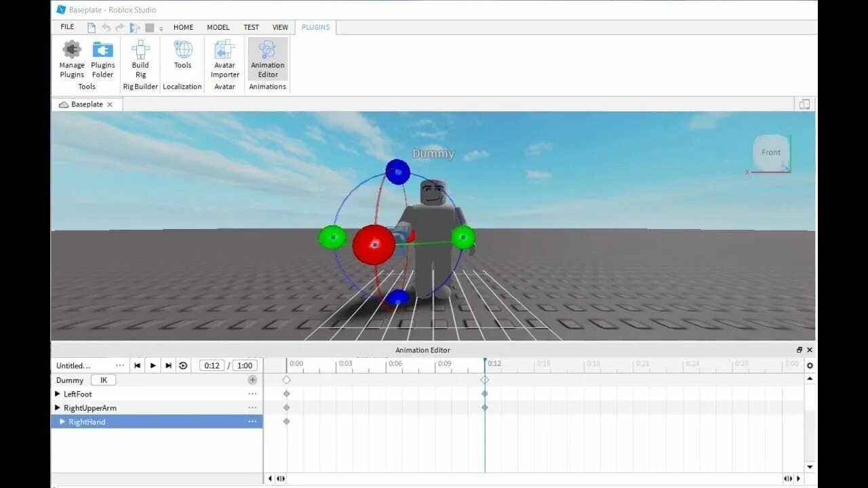Toggle animation looping
The image size is (868, 488).
[x=183, y=365]
